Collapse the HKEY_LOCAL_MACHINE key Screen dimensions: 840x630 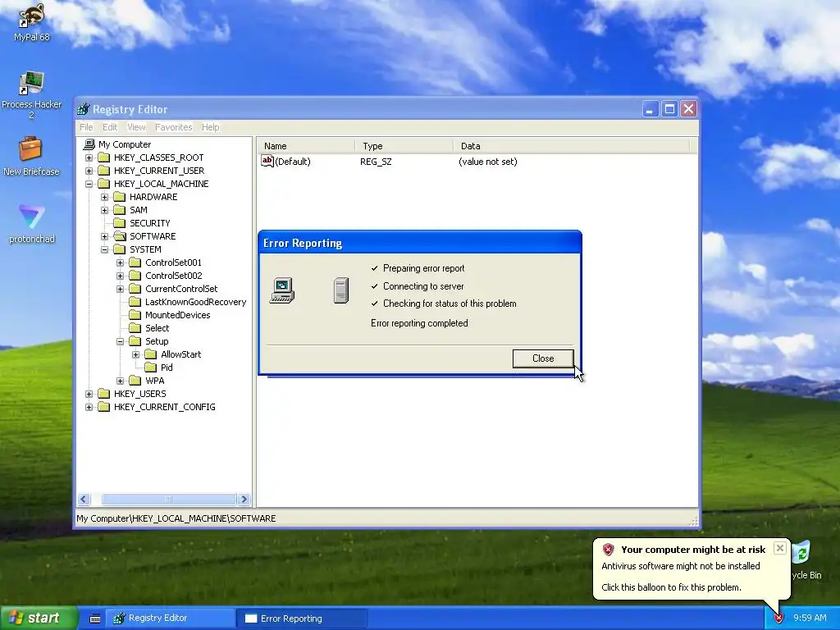click(89, 185)
